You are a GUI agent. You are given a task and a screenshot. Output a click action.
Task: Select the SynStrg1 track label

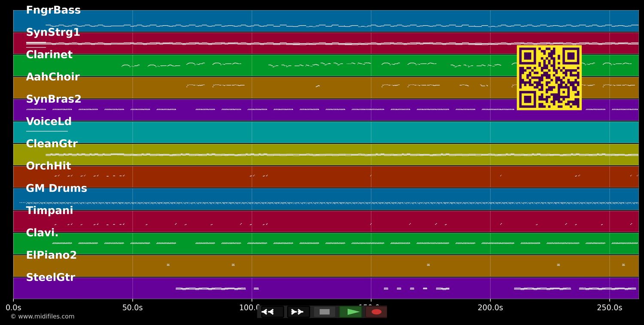(53, 33)
